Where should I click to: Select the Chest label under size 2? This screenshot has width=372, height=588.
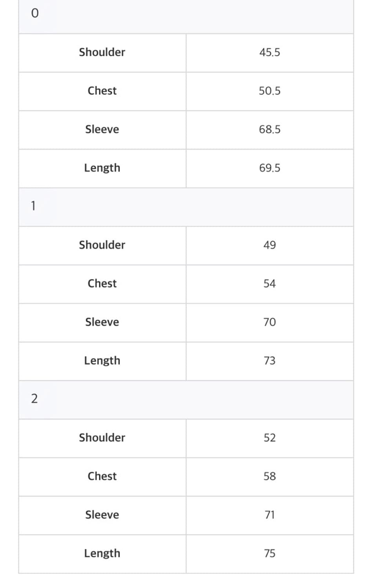pyautogui.click(x=102, y=476)
